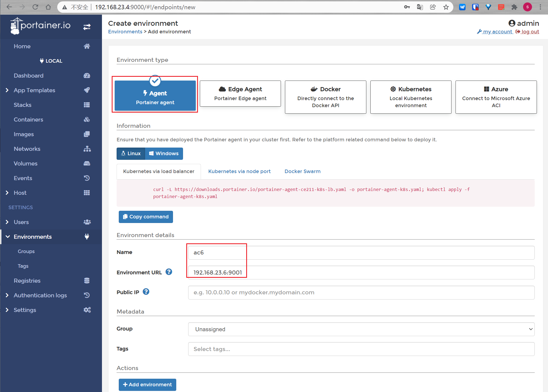The width and height of the screenshot is (548, 392).
Task: Expand the Users menu chevron
Action: point(7,222)
